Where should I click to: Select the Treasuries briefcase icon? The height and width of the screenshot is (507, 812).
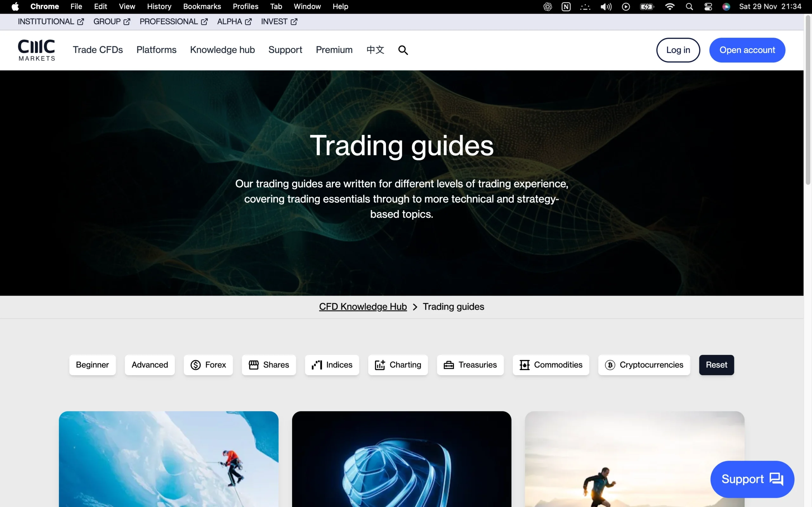coord(449,365)
